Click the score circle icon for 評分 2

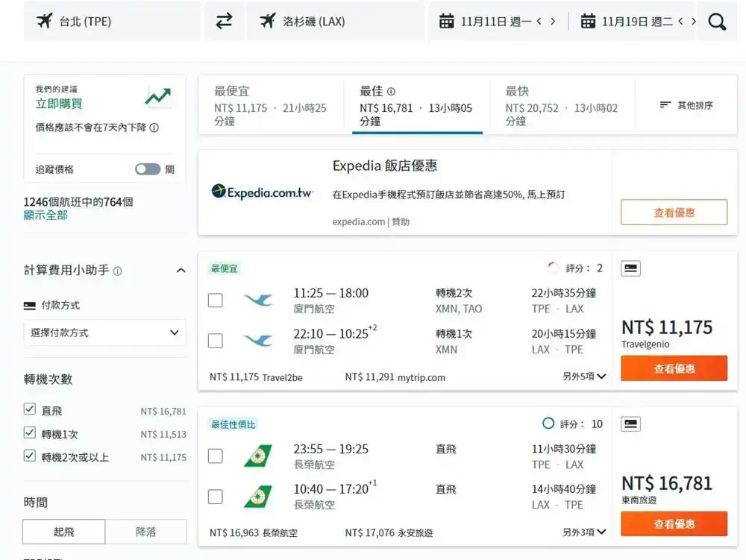pos(553,268)
